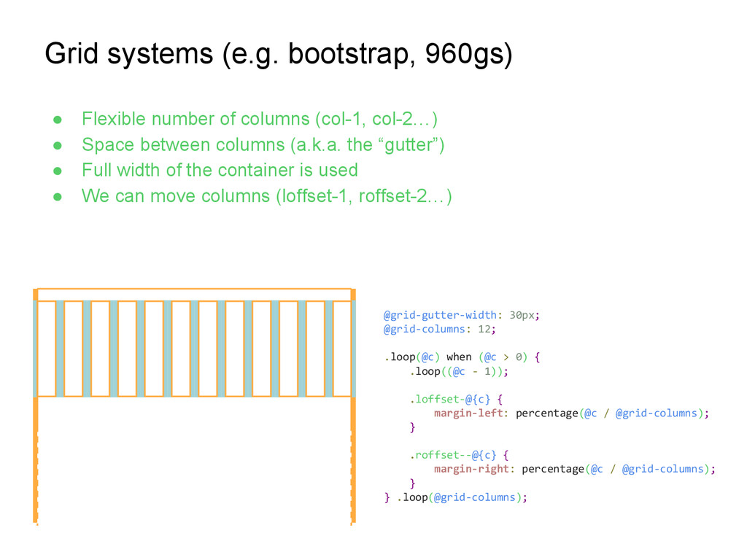Viewport: 747px width, 560px height.
Task: Click the 'margin-right: percentage(@c / @grid-columns);' line
Action: pos(575,469)
